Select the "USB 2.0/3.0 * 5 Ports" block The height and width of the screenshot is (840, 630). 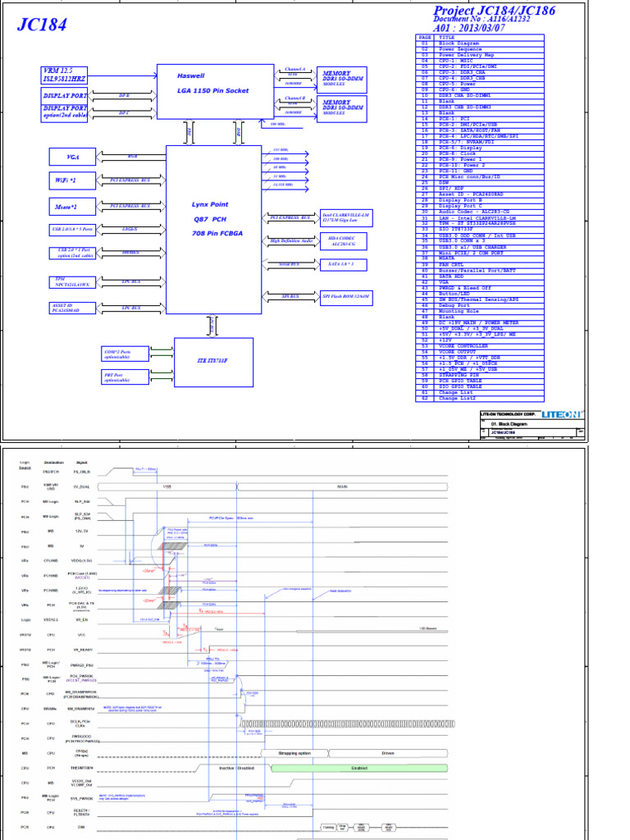click(x=72, y=230)
